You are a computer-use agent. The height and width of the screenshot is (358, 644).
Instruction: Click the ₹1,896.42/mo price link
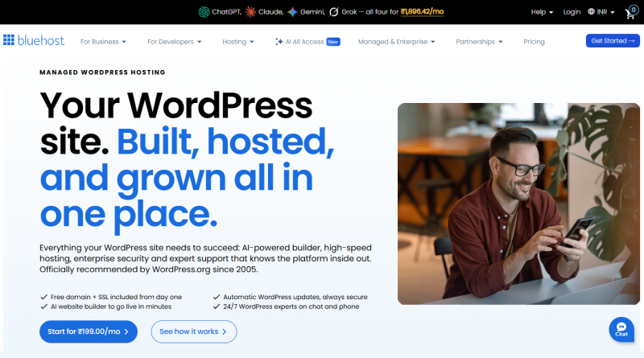pyautogui.click(x=422, y=12)
